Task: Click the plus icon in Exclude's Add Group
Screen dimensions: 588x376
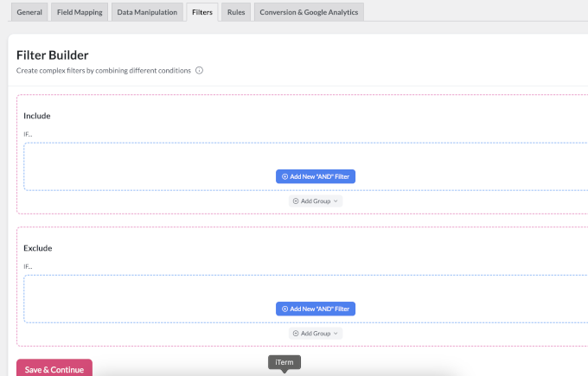Action: [x=296, y=333]
